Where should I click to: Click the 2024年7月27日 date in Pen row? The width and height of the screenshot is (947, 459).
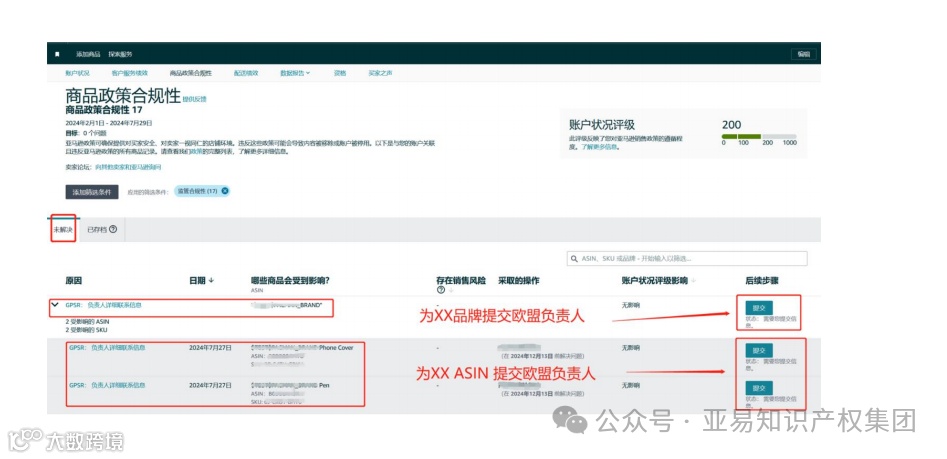[210, 385]
